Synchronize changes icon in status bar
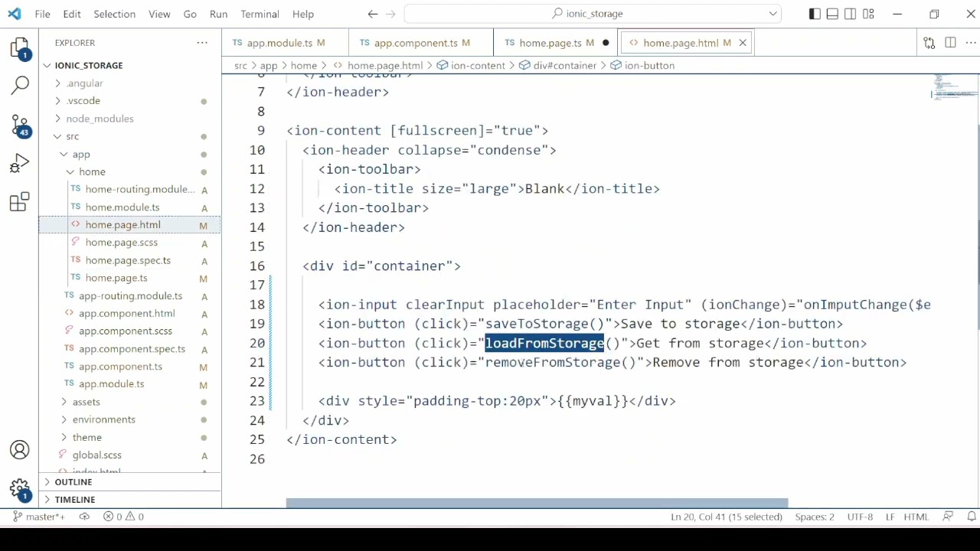Viewport: 980px width, 551px height. point(85,517)
